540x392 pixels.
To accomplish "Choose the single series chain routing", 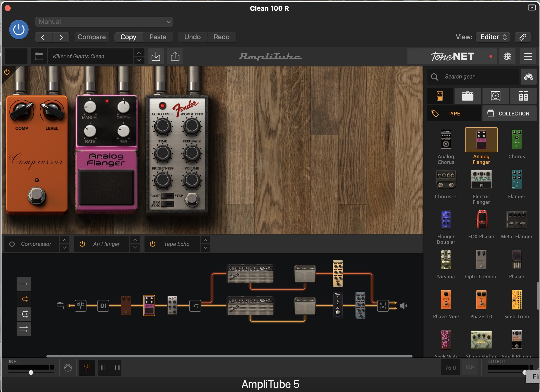I will [x=24, y=284].
